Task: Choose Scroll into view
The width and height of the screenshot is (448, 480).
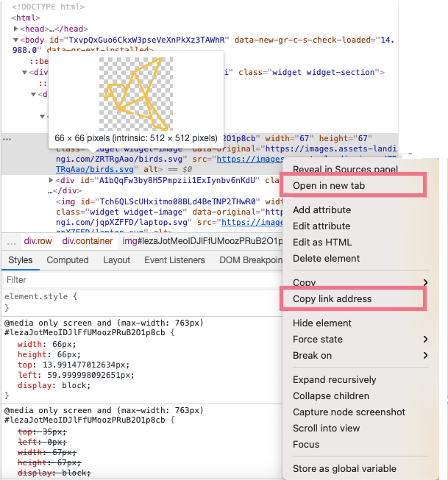Action: click(x=326, y=429)
